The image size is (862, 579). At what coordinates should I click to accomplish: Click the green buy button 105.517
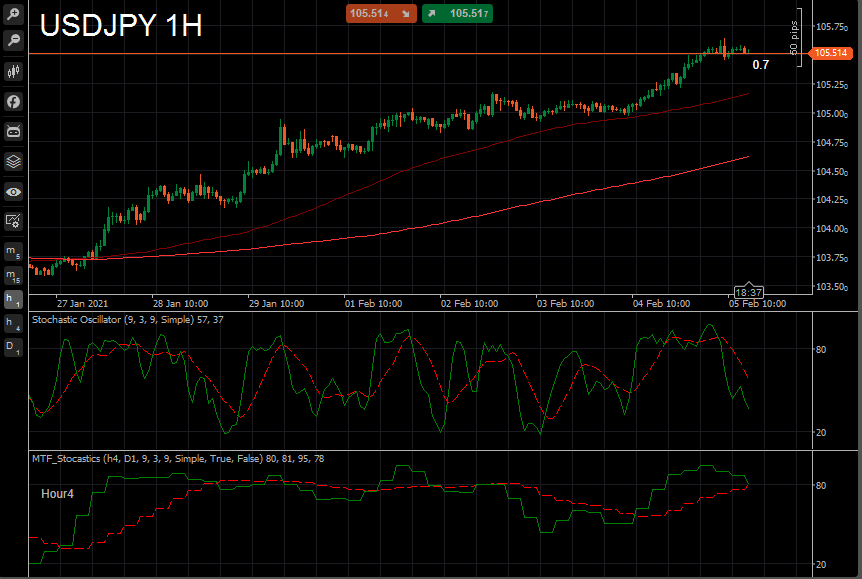(x=457, y=14)
